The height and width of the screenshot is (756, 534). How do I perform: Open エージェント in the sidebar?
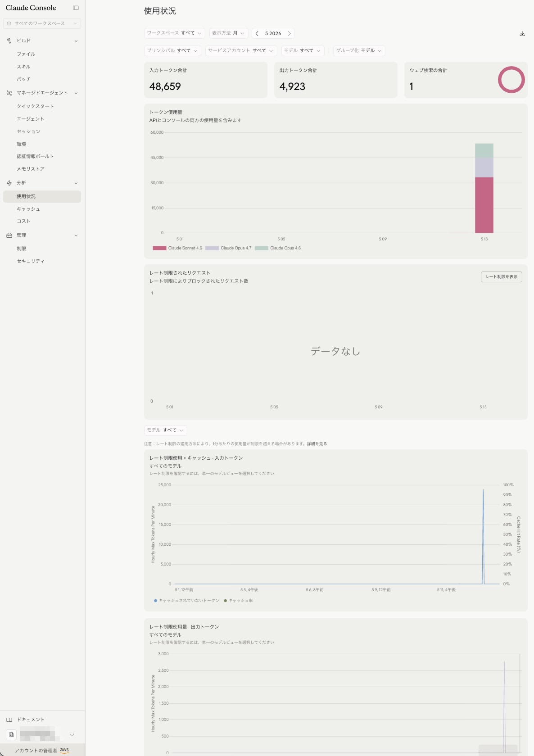pyautogui.click(x=42, y=119)
